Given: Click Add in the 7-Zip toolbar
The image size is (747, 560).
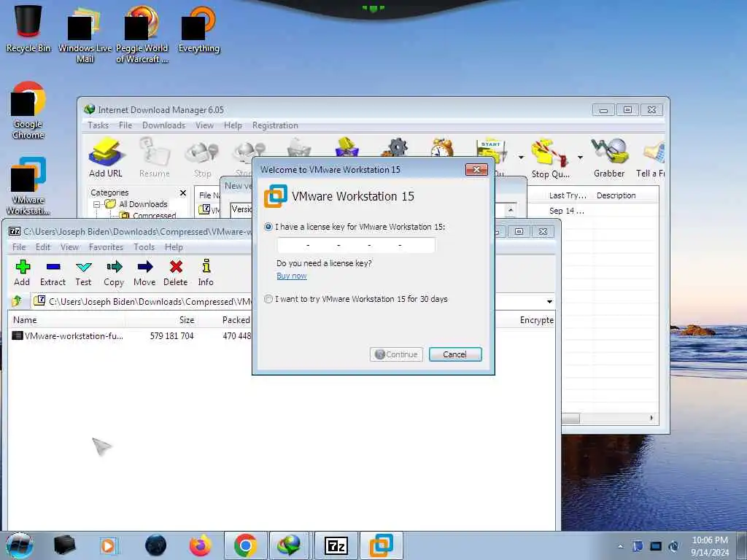Looking at the screenshot, I should [22, 273].
